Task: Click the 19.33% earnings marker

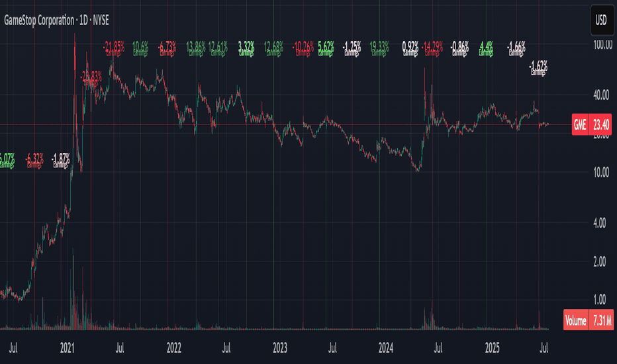Action: [x=379, y=48]
